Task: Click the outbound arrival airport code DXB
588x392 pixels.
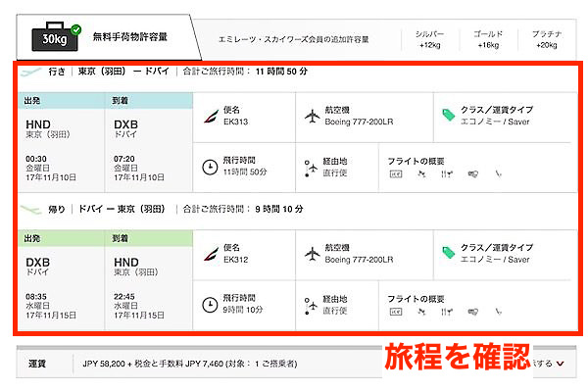Action: [x=126, y=124]
